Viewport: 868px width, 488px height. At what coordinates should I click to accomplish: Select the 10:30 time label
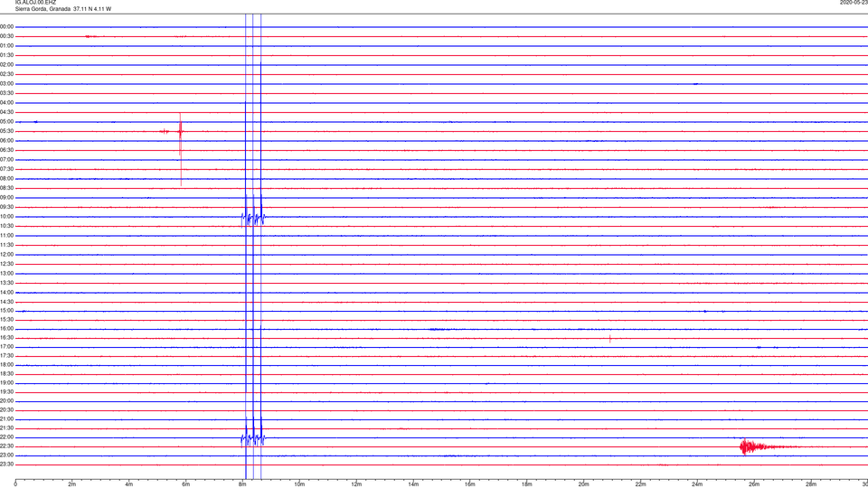point(6,226)
